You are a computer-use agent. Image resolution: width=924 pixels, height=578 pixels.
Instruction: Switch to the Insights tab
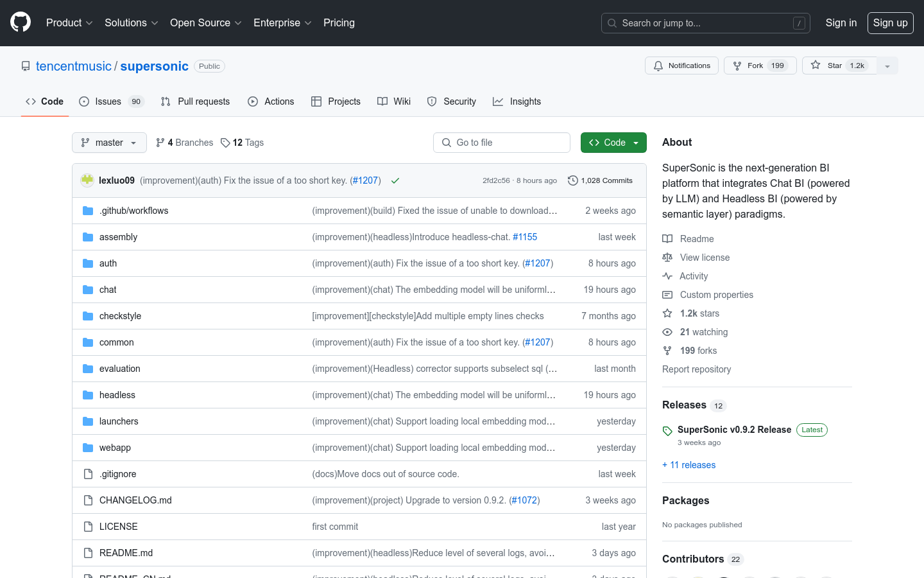pos(517,101)
